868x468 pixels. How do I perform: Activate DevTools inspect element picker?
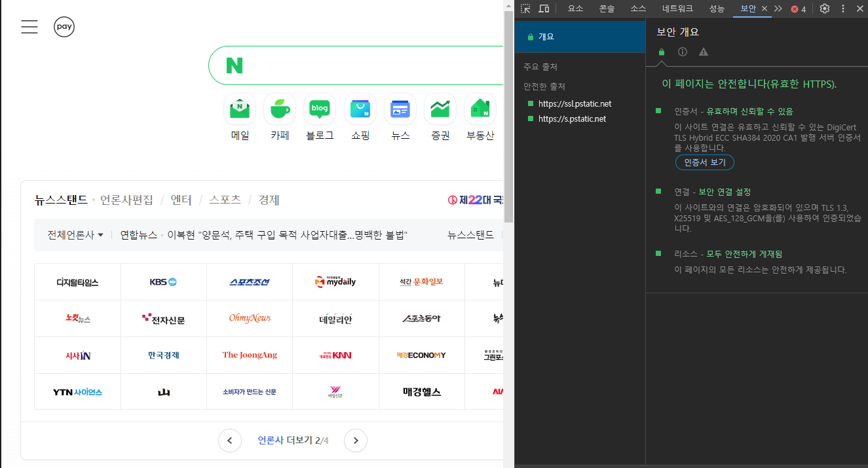(x=525, y=9)
